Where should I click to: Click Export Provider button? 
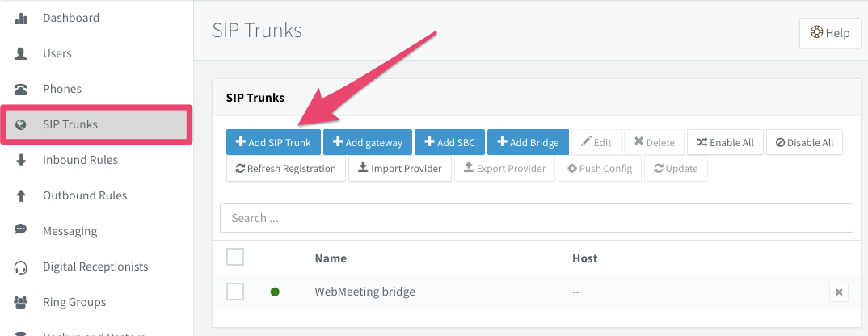(504, 168)
